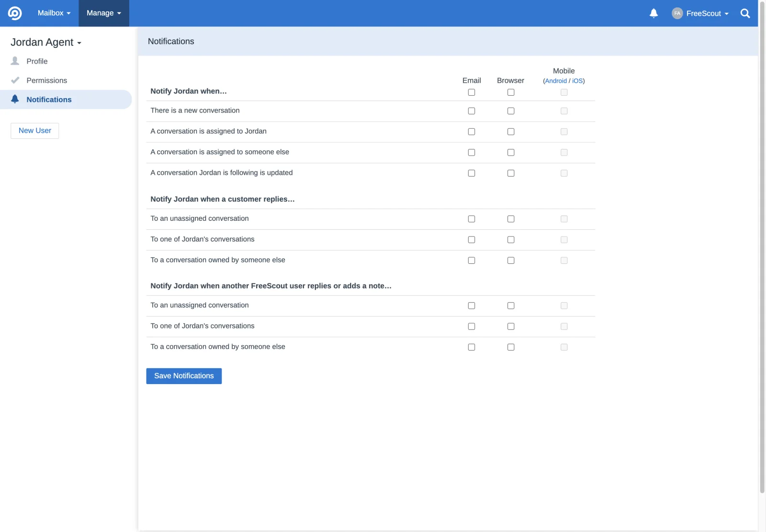Click 'There is a new conversation' text
766x532 pixels.
click(x=195, y=111)
